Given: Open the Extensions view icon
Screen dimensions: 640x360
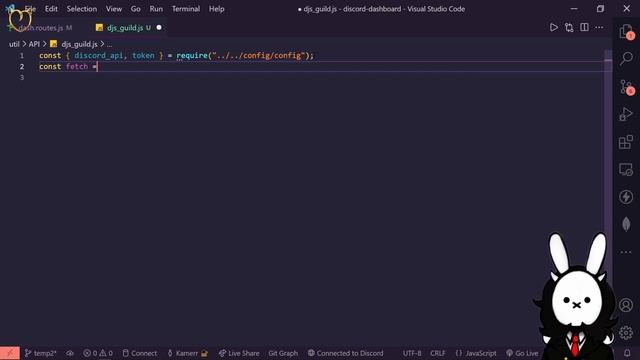Looking at the screenshot, I should 626,142.
